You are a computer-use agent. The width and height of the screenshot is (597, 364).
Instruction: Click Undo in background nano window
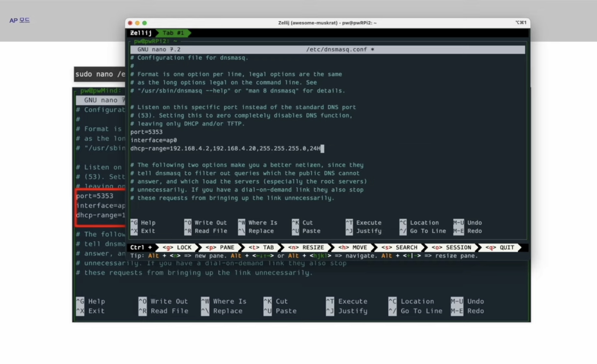(468, 301)
